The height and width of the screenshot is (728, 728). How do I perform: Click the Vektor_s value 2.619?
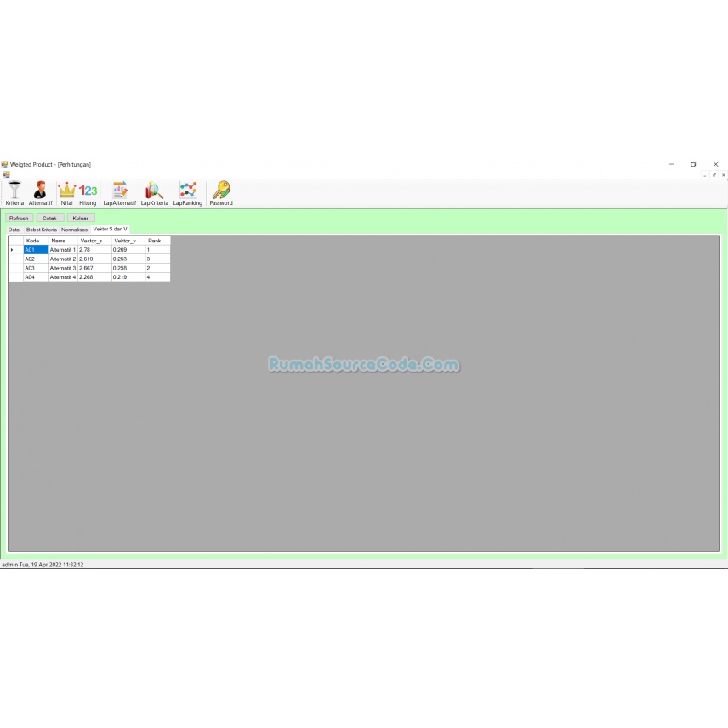point(94,259)
